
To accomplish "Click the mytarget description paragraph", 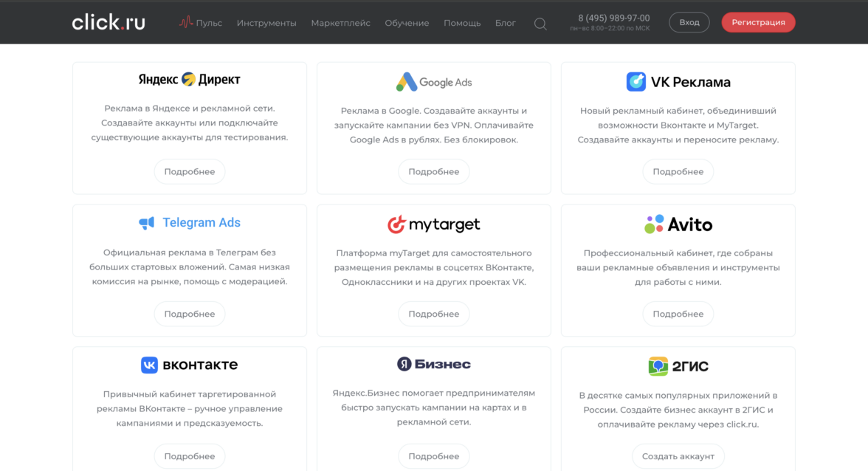I will pos(434,267).
